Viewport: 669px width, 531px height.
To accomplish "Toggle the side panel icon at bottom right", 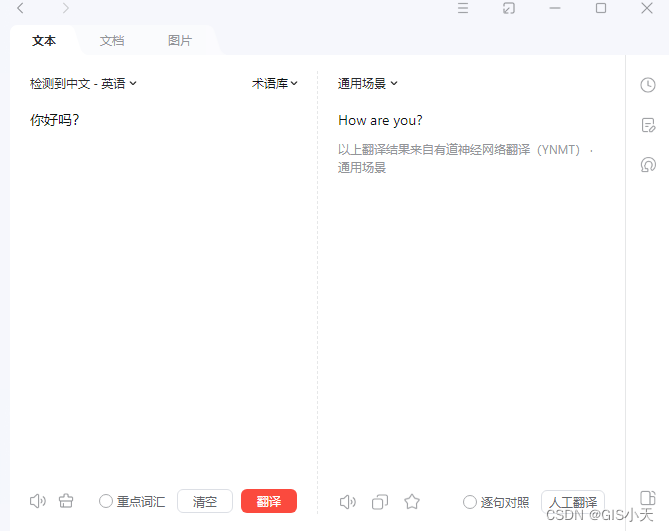I will pos(648,498).
